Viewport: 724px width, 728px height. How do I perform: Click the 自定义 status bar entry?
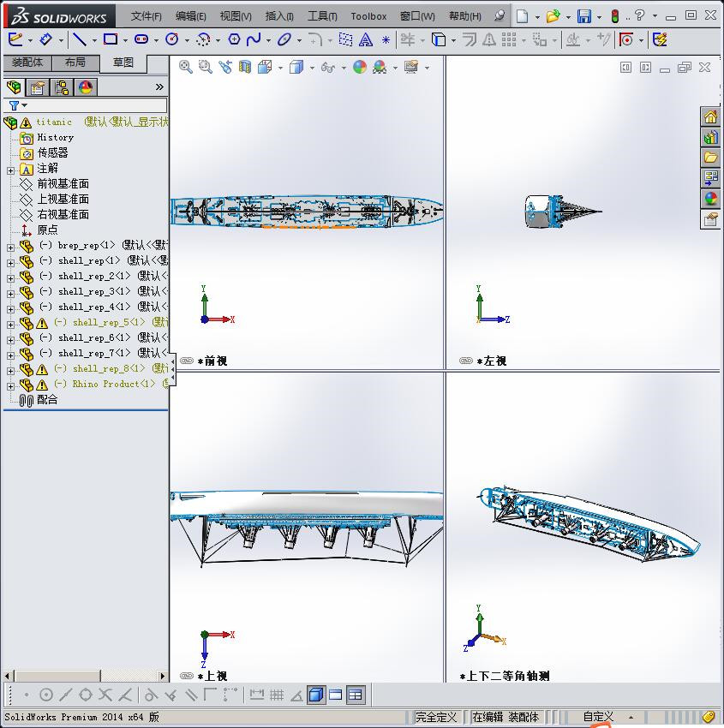pos(598,717)
